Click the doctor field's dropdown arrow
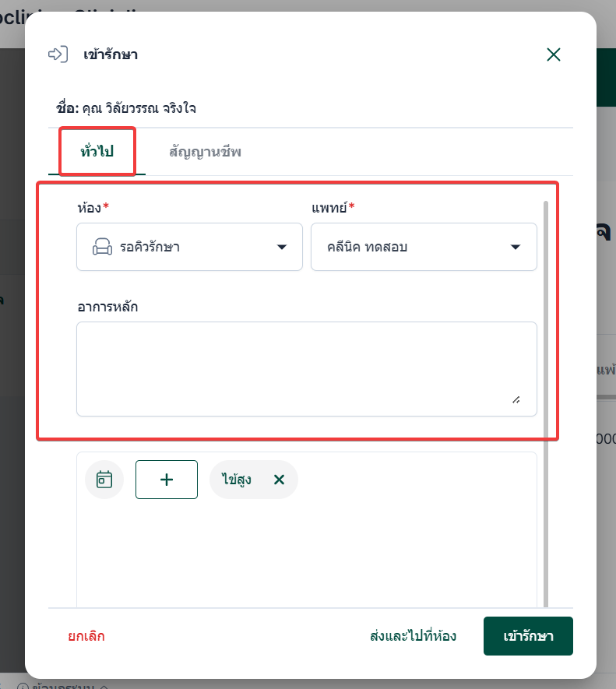Viewport: 616px width, 689px height. point(515,248)
